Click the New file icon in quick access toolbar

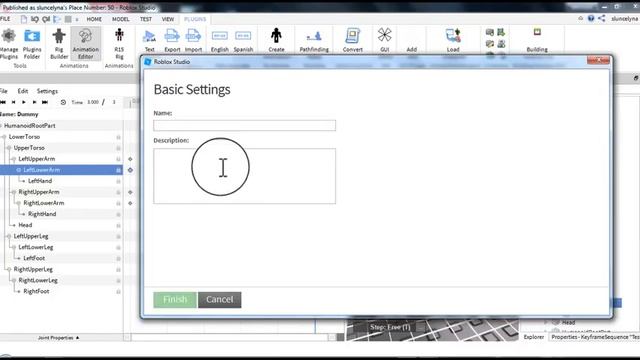click(x=24, y=19)
